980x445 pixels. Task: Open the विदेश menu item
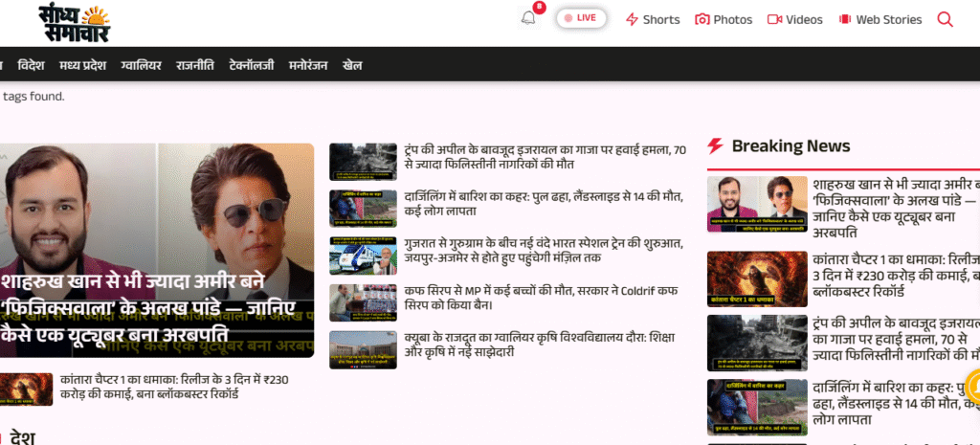tap(31, 65)
